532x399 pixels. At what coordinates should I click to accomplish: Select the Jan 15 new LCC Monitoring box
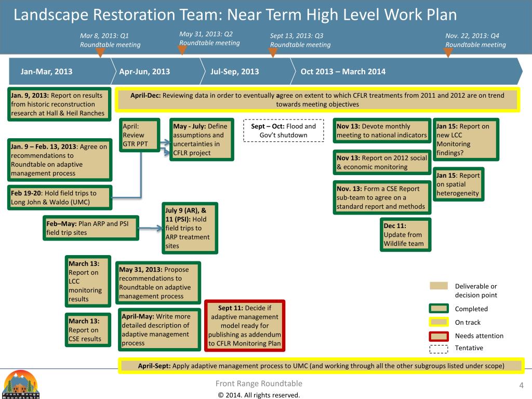(x=466, y=139)
